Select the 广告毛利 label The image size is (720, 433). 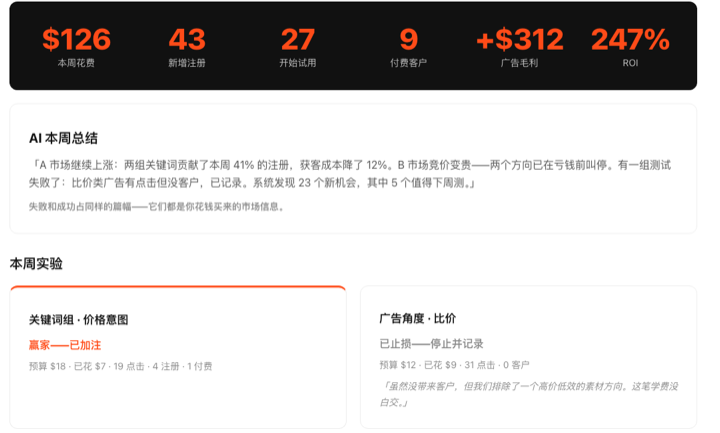(x=519, y=63)
